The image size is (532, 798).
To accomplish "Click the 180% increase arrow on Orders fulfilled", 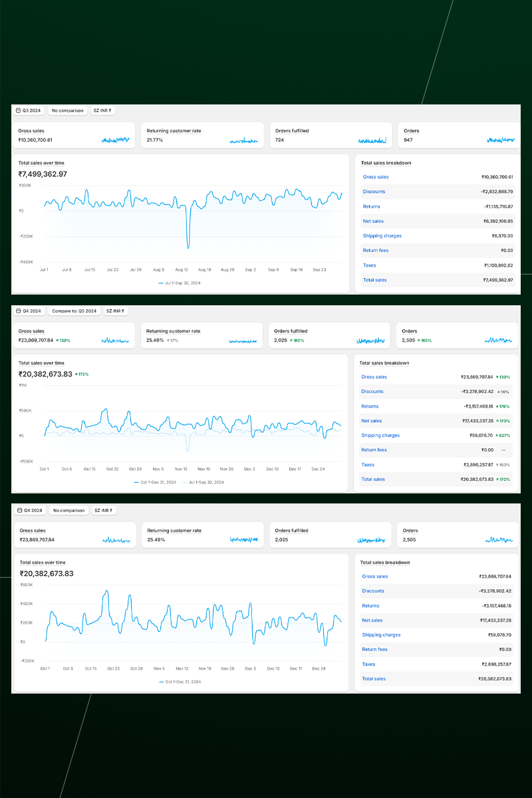I will (291, 340).
